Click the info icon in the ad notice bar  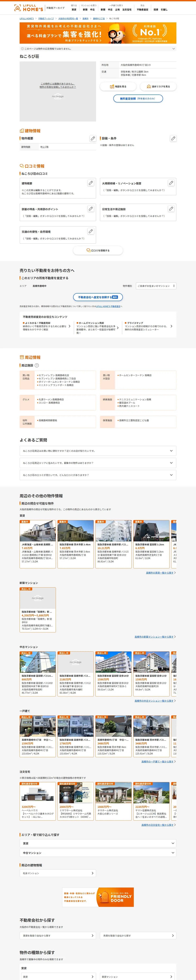click(x=22, y=49)
